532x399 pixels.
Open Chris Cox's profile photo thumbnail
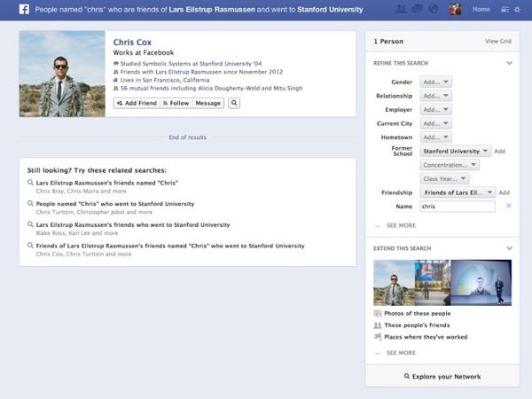point(62,74)
